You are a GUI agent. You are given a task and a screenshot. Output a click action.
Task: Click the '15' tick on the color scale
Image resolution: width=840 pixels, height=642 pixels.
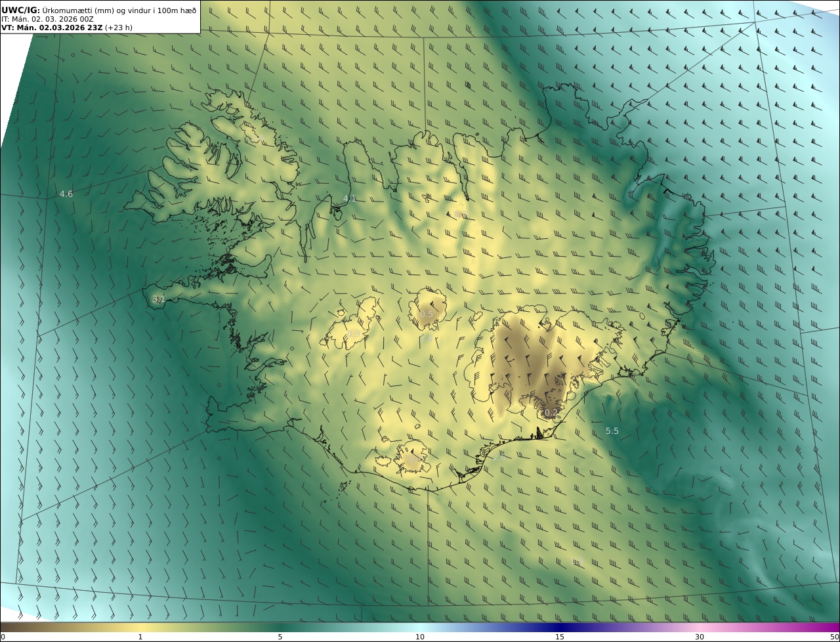[560, 637]
